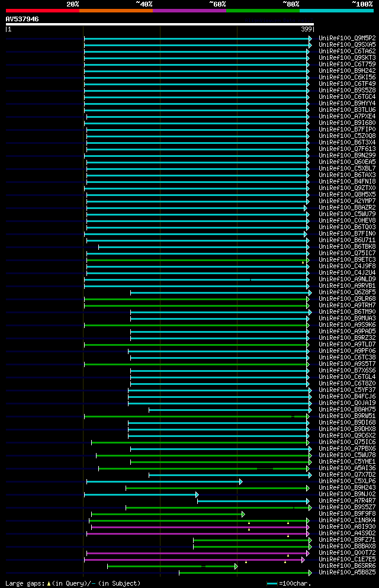Select the UniRef100_C5YF37 label
379x588 pixels.
pos(347,390)
